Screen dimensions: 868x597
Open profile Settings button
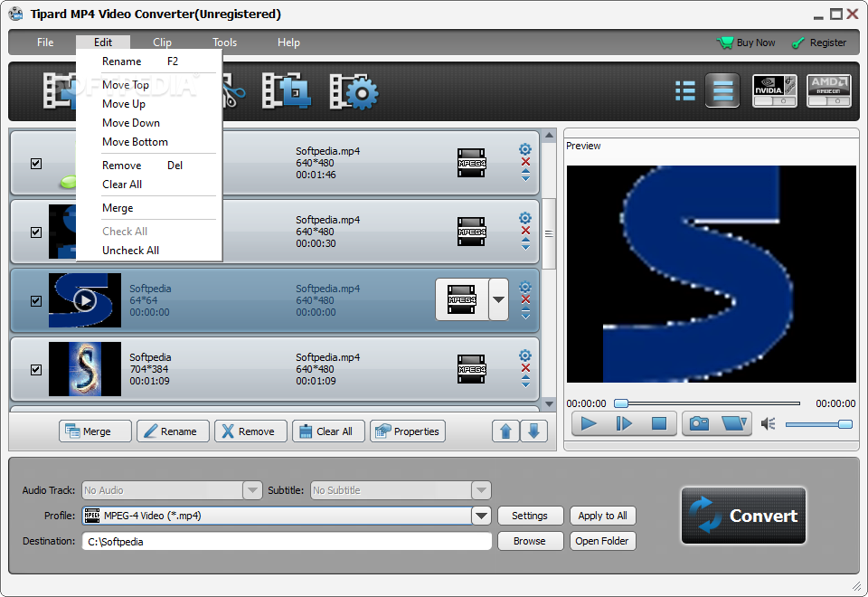531,516
